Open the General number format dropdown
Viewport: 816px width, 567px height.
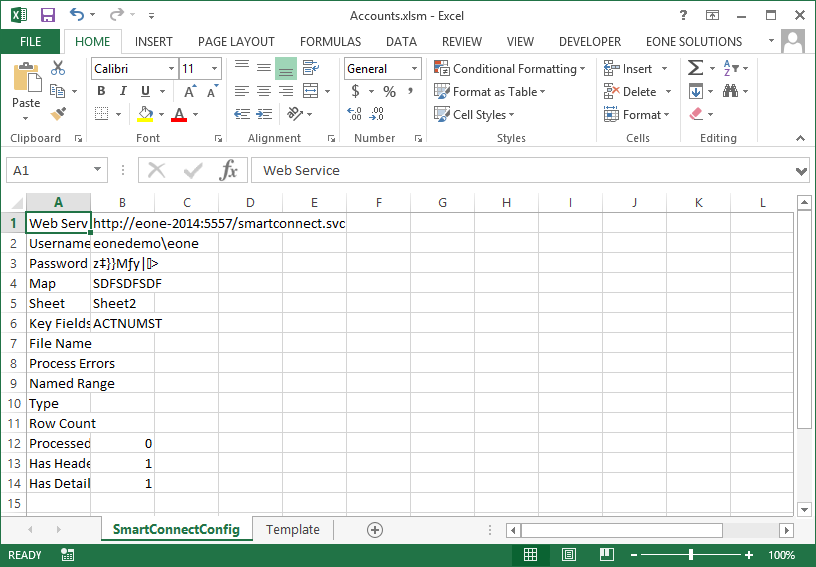click(414, 69)
